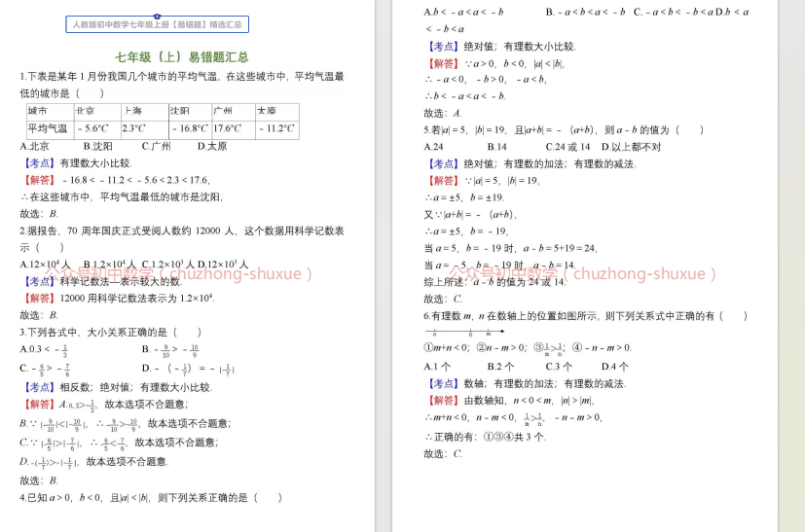The width and height of the screenshot is (805, 532).
Task: Click the table cell showing -16.8°C
Action: click(x=189, y=128)
